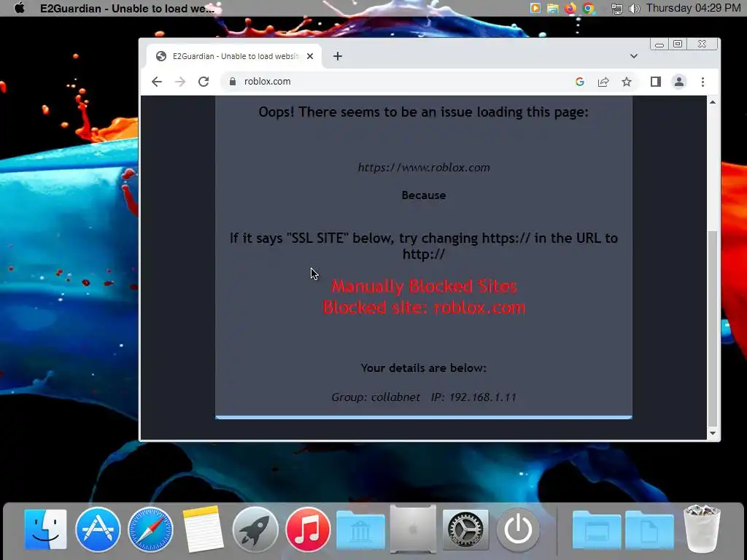Click the 'Group: collabnet' detail text

(376, 397)
